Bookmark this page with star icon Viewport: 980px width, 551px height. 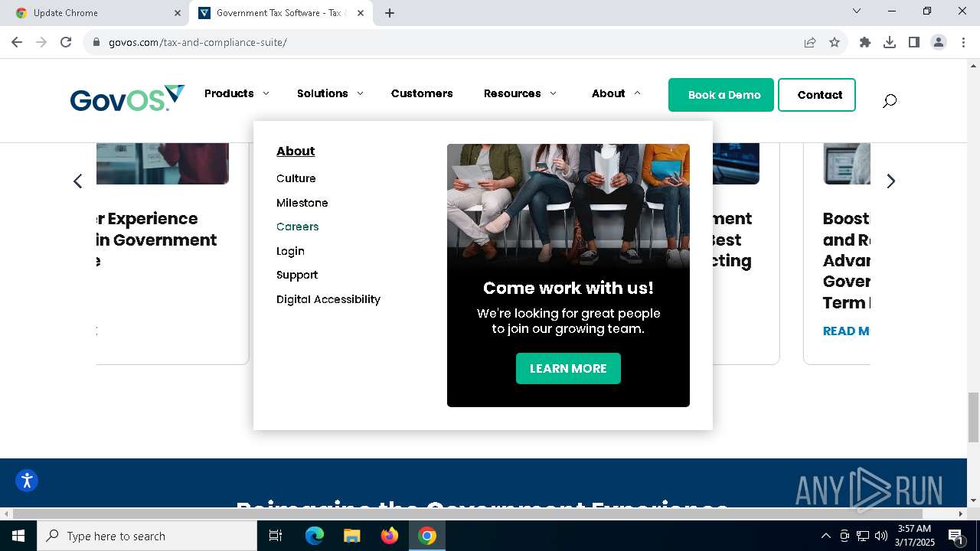click(x=835, y=42)
